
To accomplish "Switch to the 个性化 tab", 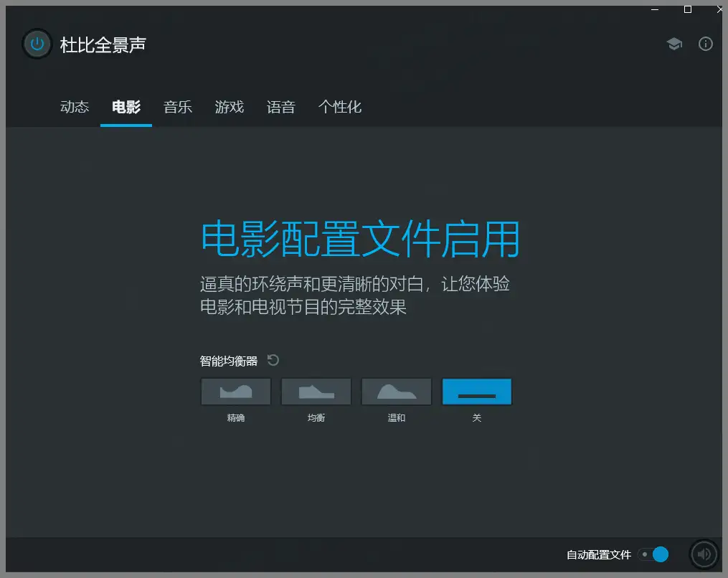I will pyautogui.click(x=340, y=108).
